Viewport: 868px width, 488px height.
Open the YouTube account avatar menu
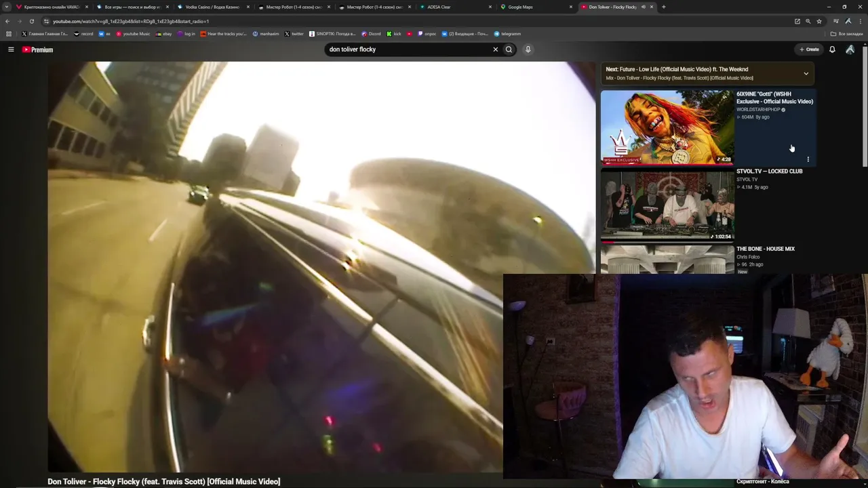point(850,49)
